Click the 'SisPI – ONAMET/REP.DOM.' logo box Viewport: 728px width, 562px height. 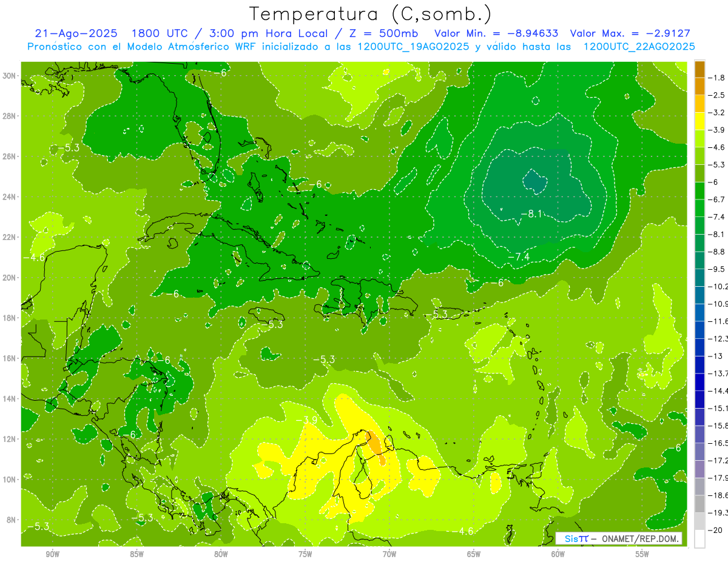point(618,538)
